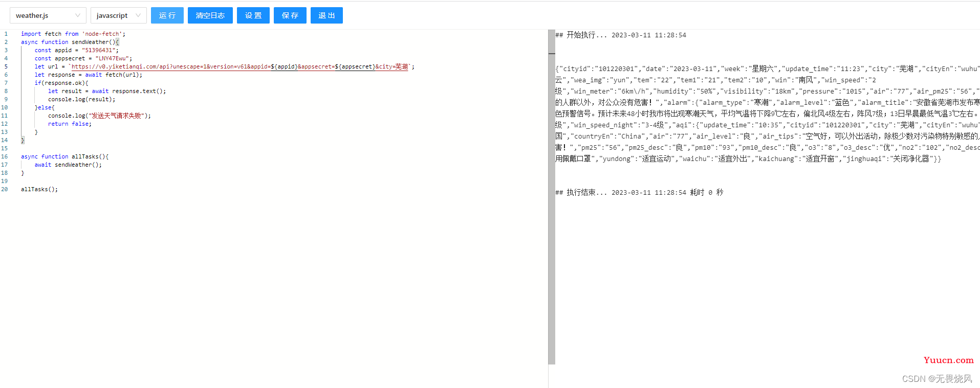Click the await sendWeather() line
Image resolution: width=980 pixels, height=388 pixels.
pyautogui.click(x=68, y=165)
